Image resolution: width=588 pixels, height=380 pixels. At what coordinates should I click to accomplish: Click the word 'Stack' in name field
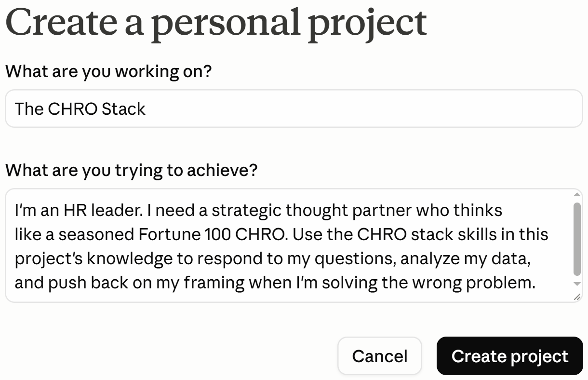[123, 109]
